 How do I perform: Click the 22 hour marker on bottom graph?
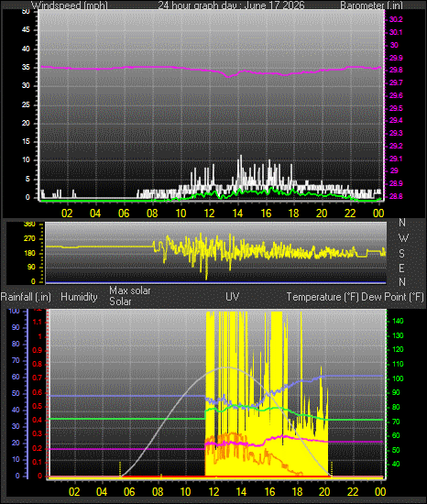click(x=353, y=492)
